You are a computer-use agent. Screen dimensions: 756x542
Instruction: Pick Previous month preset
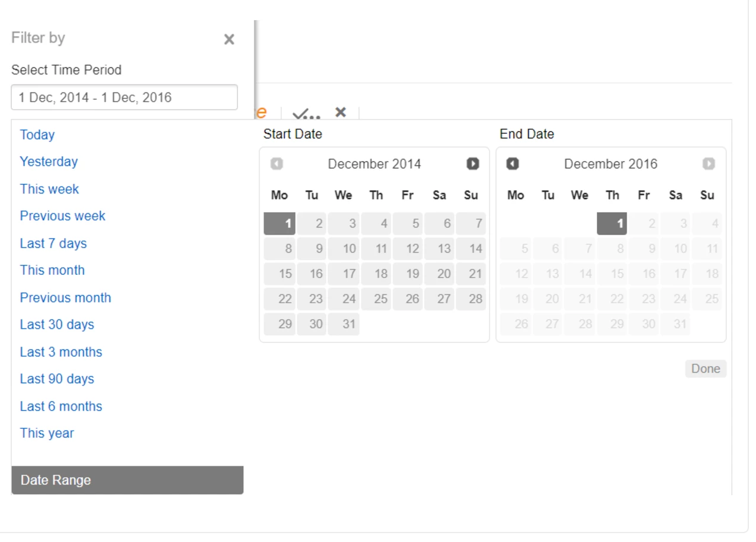65,297
